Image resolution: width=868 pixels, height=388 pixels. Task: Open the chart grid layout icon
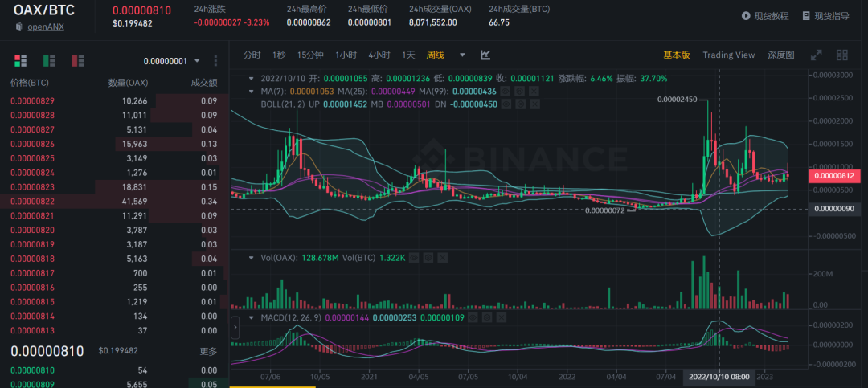pos(842,55)
